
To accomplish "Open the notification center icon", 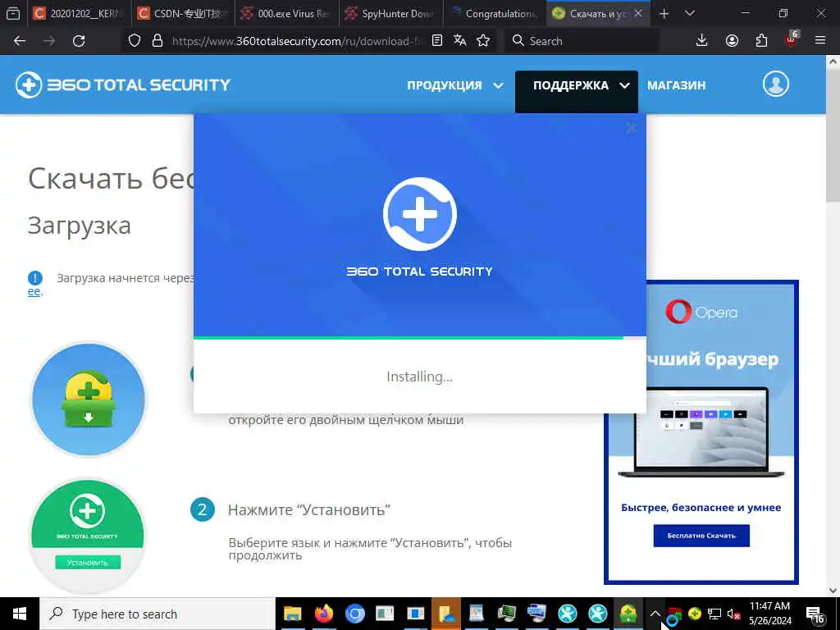I will click(x=815, y=615).
